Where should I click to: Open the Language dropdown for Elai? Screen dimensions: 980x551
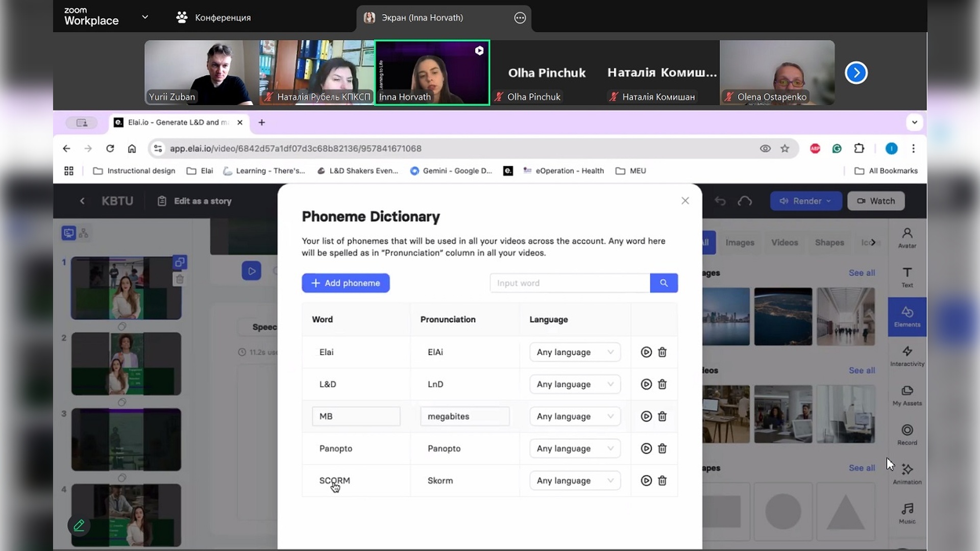coord(575,352)
